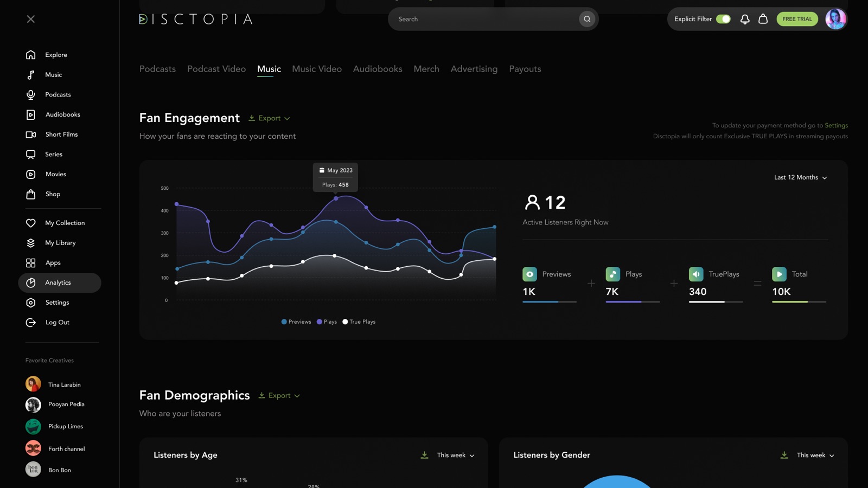Screen dimensions: 868x488
Task: Click the Audiobooks icon in sidebar
Action: pos(31,114)
